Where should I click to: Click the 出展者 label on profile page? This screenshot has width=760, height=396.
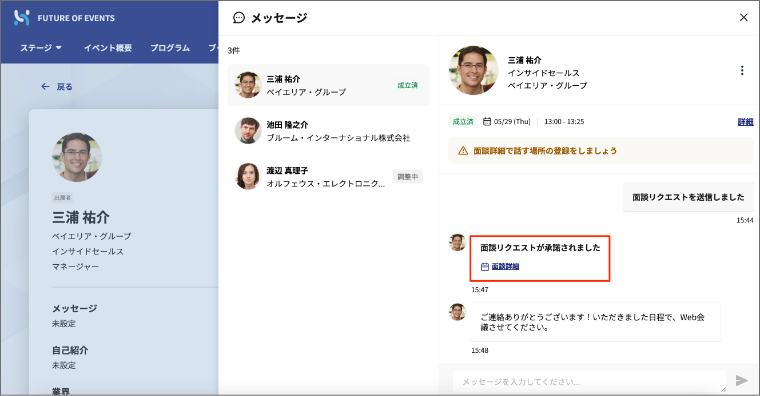pyautogui.click(x=63, y=197)
